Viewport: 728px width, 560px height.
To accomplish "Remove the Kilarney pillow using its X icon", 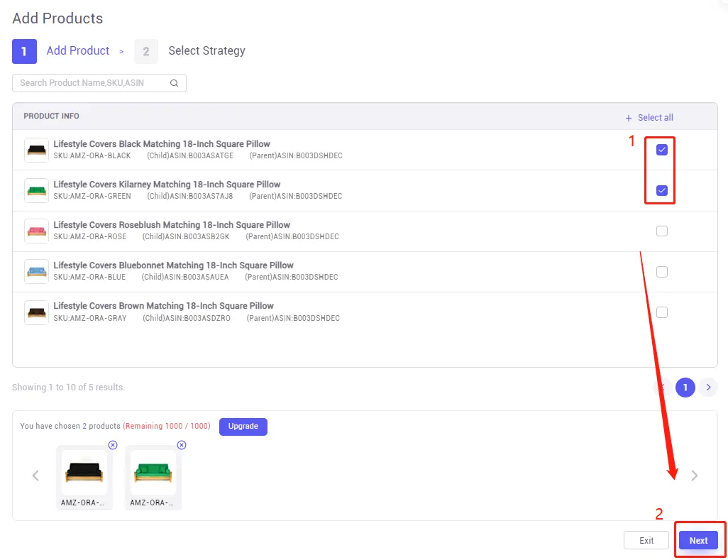I will 182,445.
